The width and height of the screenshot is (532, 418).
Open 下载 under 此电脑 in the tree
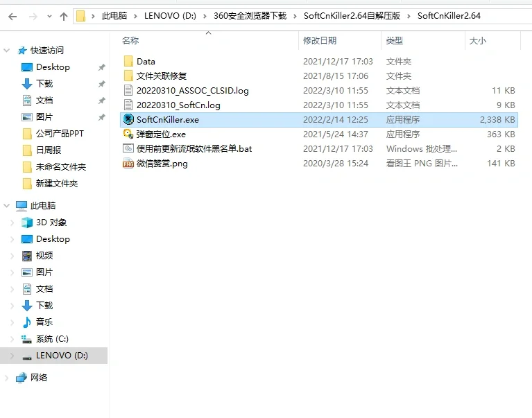tap(44, 306)
